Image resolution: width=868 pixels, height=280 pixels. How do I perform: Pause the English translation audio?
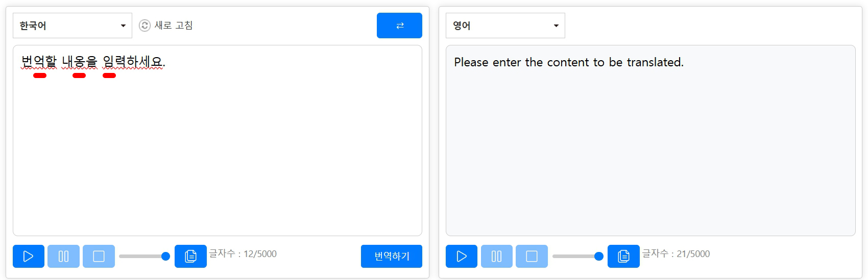tap(496, 256)
